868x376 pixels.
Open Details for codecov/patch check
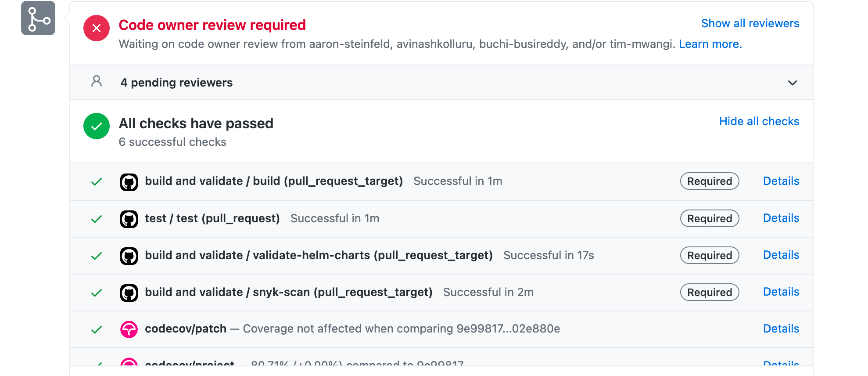(x=781, y=329)
